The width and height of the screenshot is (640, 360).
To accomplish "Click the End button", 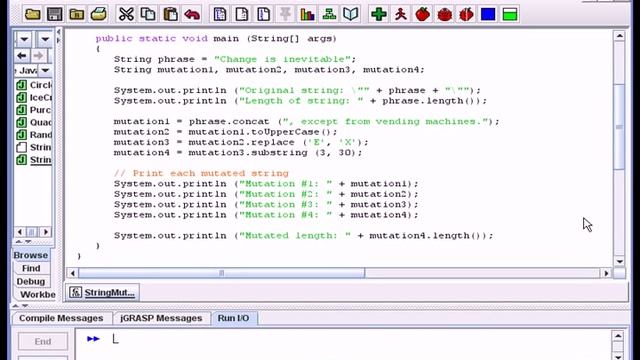I will tap(43, 342).
